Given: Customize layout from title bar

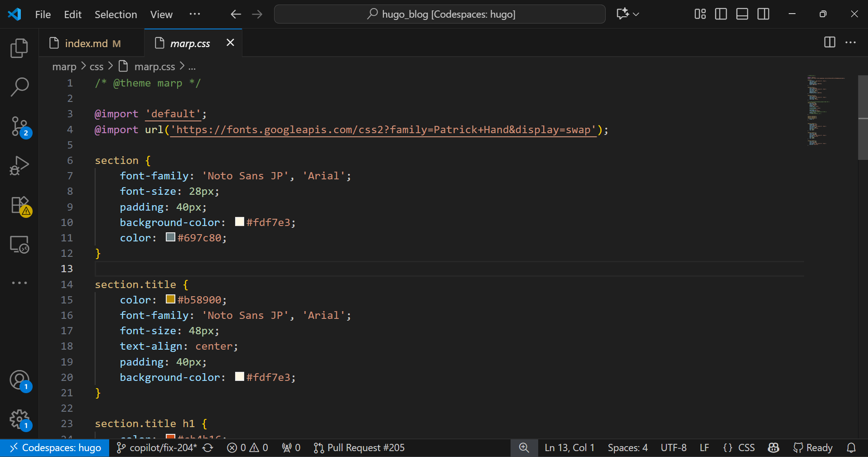Looking at the screenshot, I should [x=700, y=14].
